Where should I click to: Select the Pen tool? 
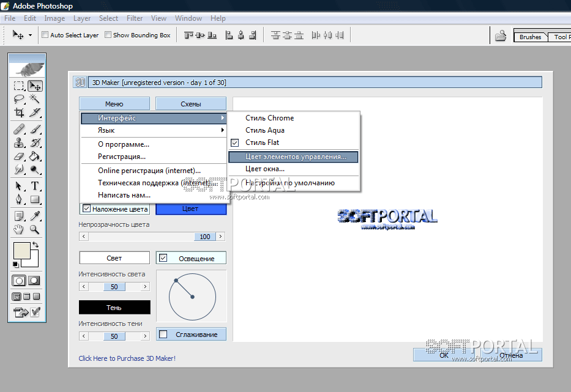(x=19, y=199)
